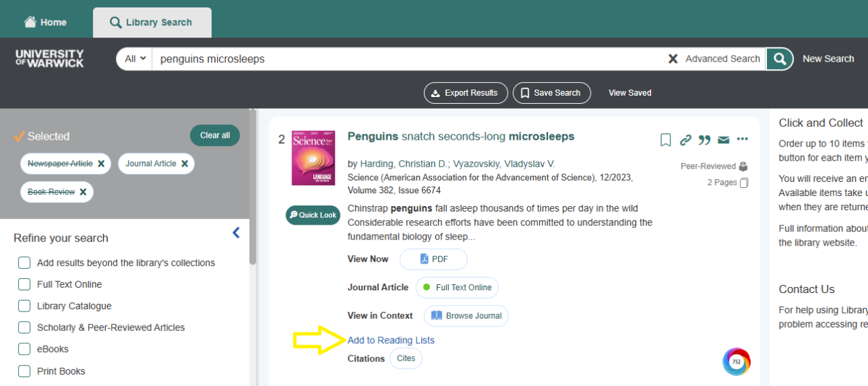
Task: Click Browse Journal button
Action: click(467, 316)
